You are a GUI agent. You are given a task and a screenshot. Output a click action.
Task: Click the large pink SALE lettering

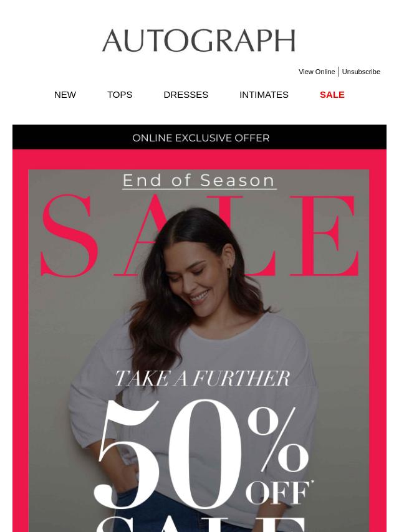(199, 236)
